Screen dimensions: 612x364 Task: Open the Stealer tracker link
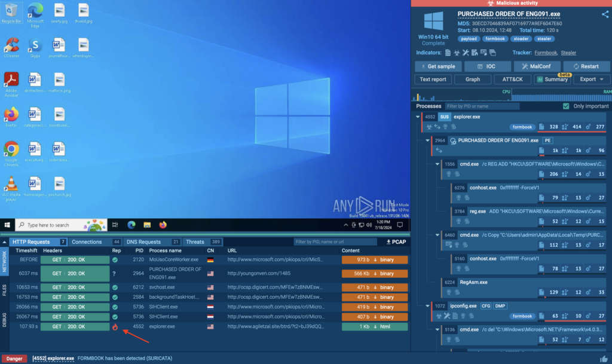(568, 53)
